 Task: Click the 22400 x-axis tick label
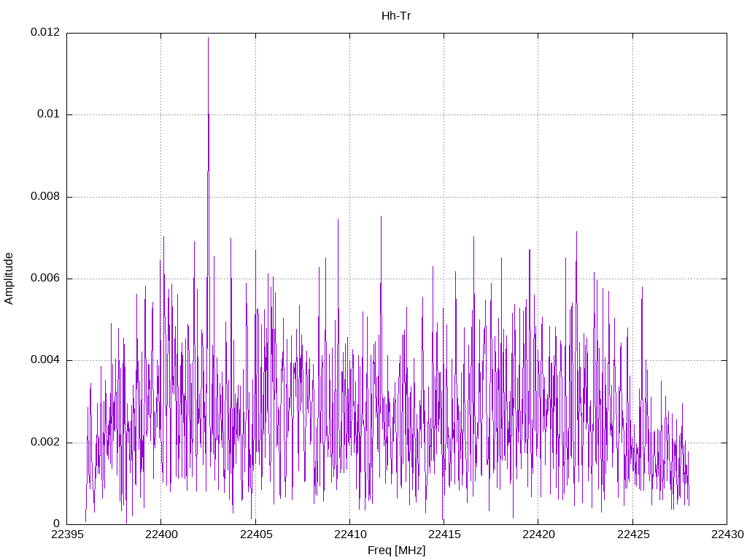click(x=161, y=534)
